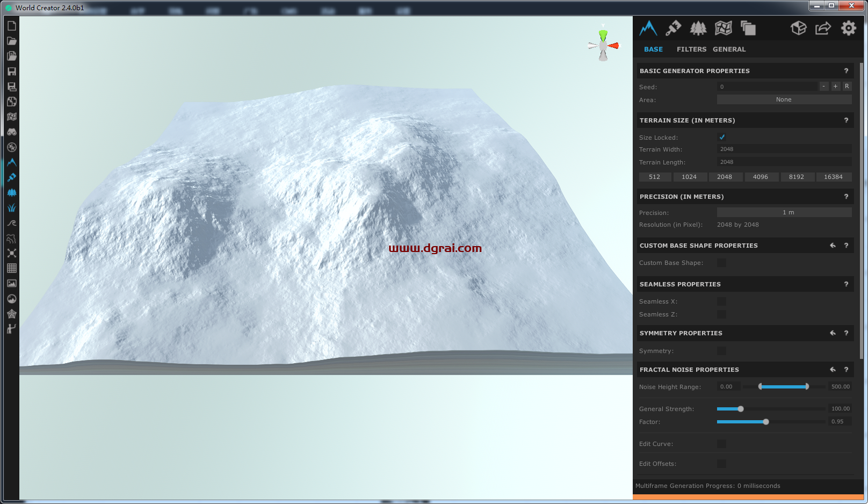The image size is (868, 504).
Task: Click the back arrow on Custom Base Shape Properties
Action: coord(832,245)
